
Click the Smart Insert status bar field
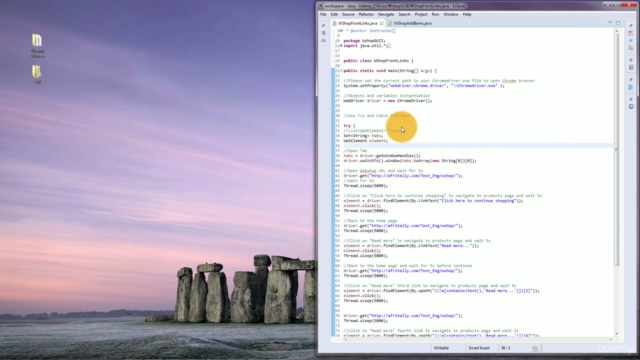click(479, 348)
